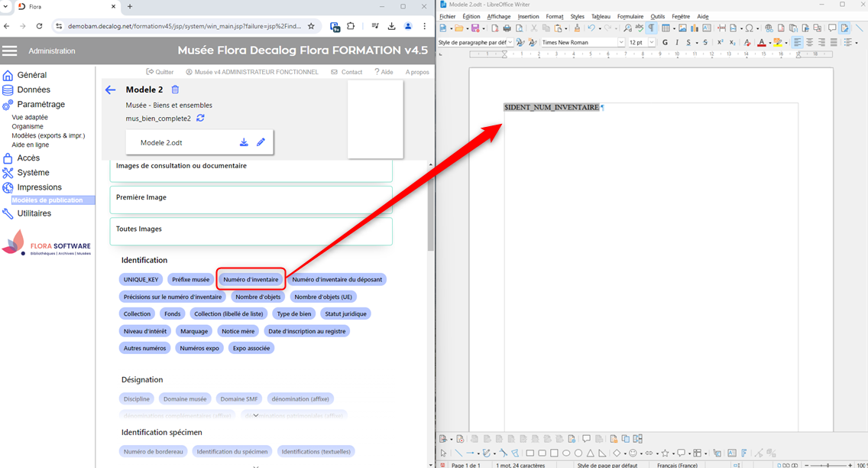The height and width of the screenshot is (468, 868).
Task: Open the Tableau menu in LibreOffice
Action: pyautogui.click(x=601, y=16)
